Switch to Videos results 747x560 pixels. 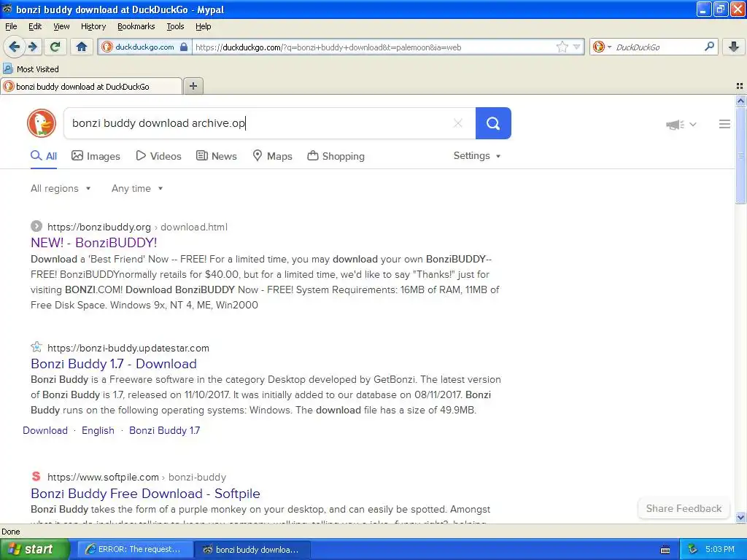[x=158, y=156]
